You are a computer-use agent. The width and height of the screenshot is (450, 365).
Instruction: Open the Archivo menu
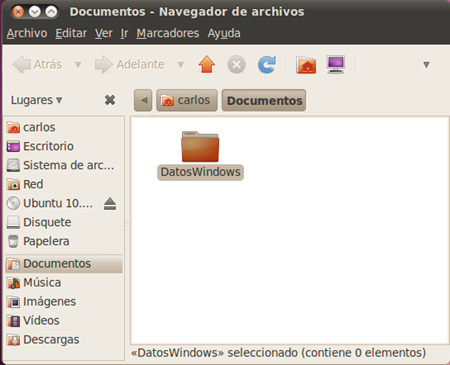point(27,33)
